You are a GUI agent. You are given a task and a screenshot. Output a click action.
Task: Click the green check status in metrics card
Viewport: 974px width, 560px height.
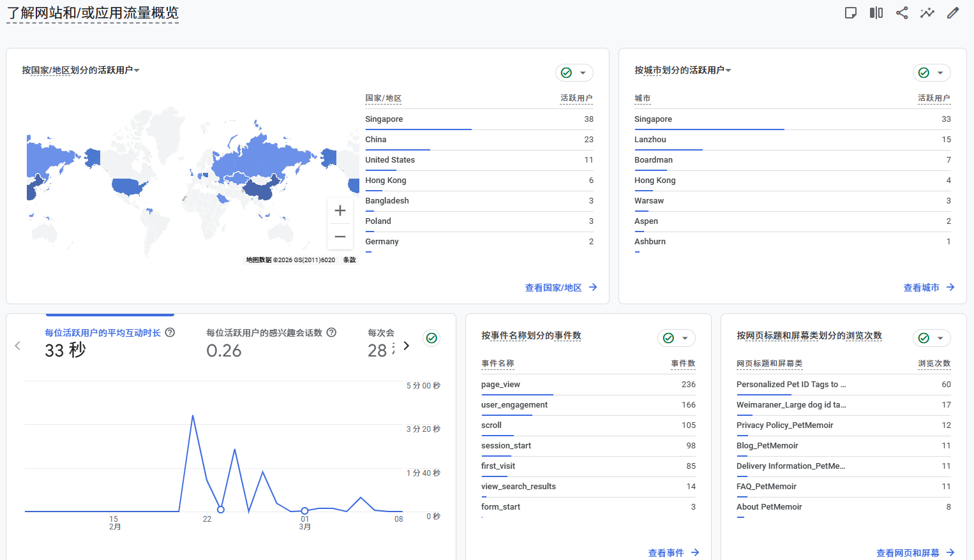[x=432, y=338]
